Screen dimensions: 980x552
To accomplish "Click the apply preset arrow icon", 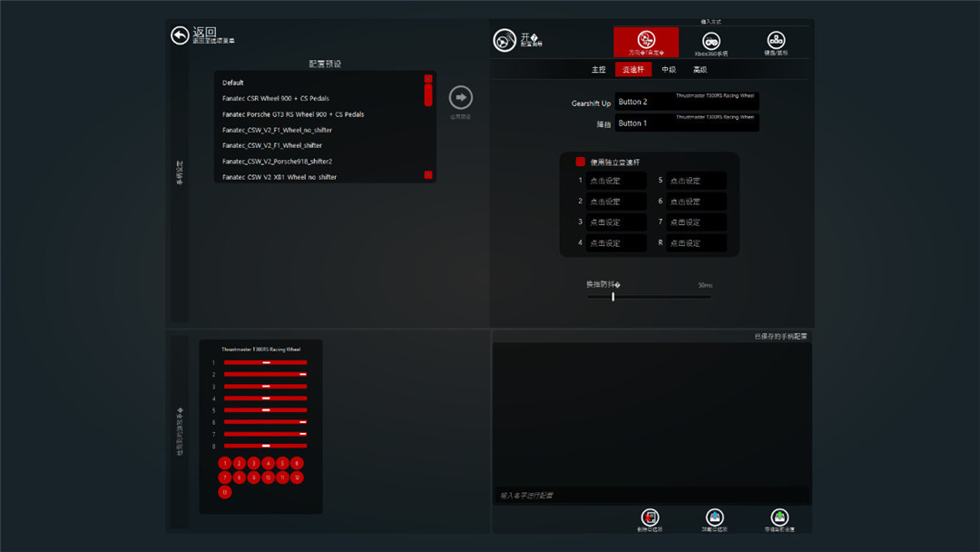I will [x=461, y=97].
